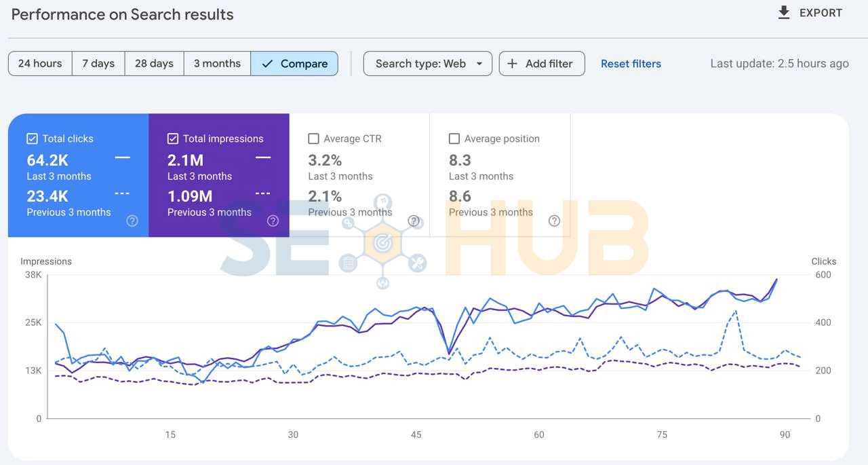Switch to the 7 days range
Viewport: 868px width, 465px height.
(98, 64)
